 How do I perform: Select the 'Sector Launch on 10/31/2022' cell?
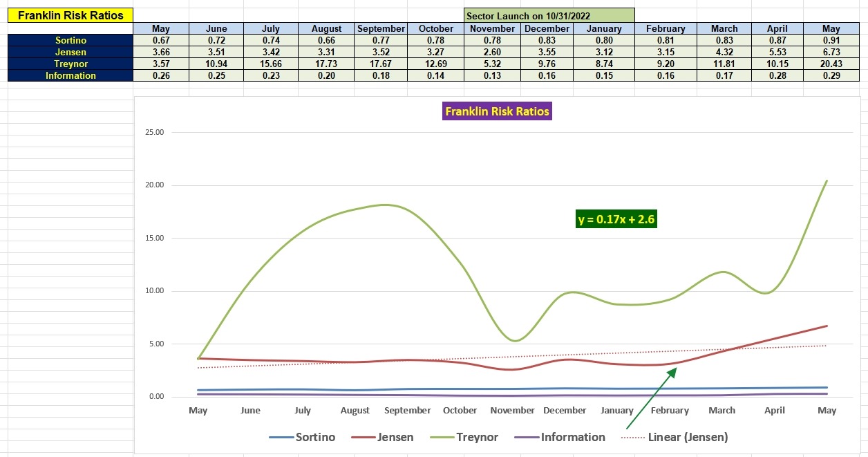point(549,15)
